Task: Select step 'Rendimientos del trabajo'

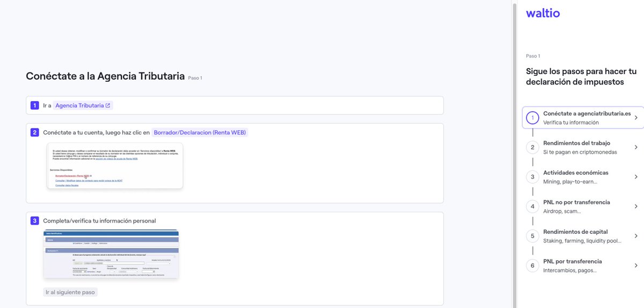Action: 583,147
